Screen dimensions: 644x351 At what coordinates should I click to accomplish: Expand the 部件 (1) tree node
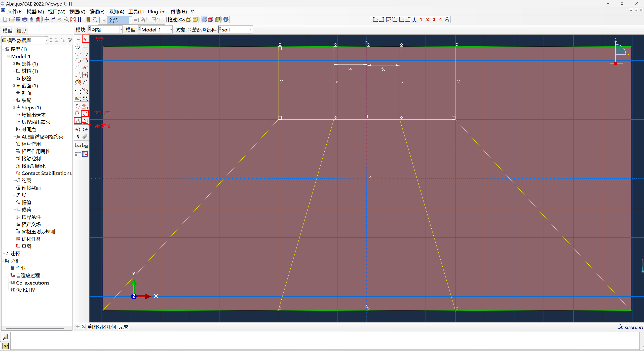pyautogui.click(x=14, y=64)
